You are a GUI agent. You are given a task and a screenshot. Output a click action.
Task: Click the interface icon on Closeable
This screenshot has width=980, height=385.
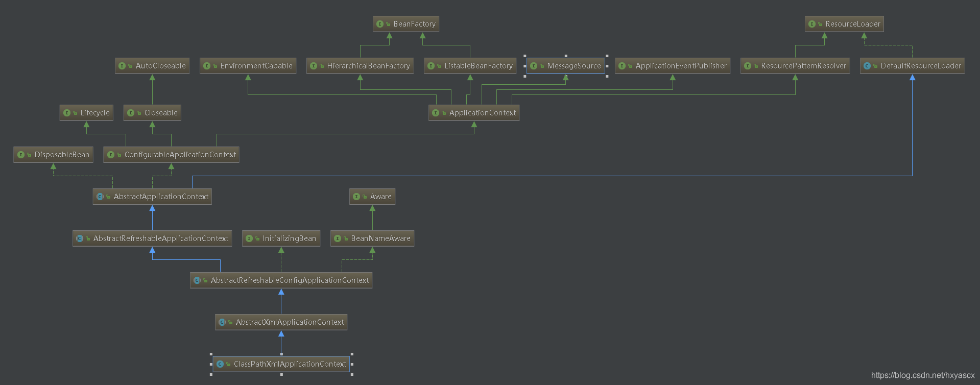point(131,113)
